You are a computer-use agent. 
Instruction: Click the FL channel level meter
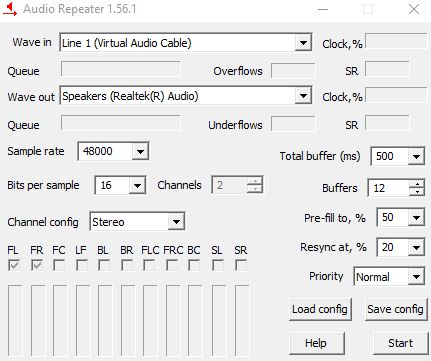point(15,321)
